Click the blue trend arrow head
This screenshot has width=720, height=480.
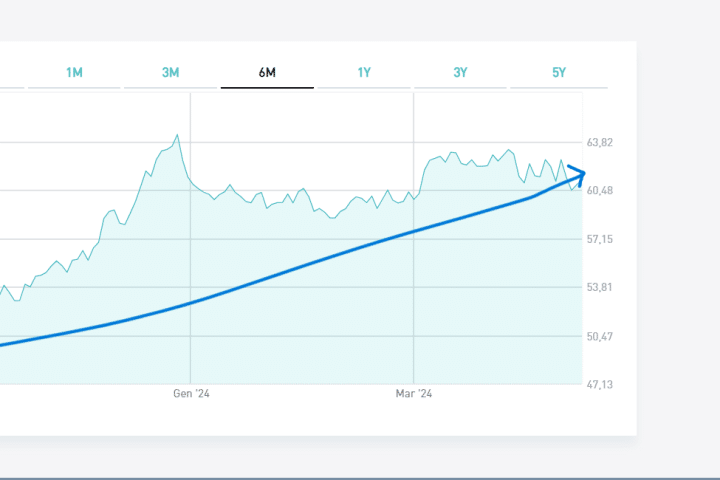pos(579,174)
